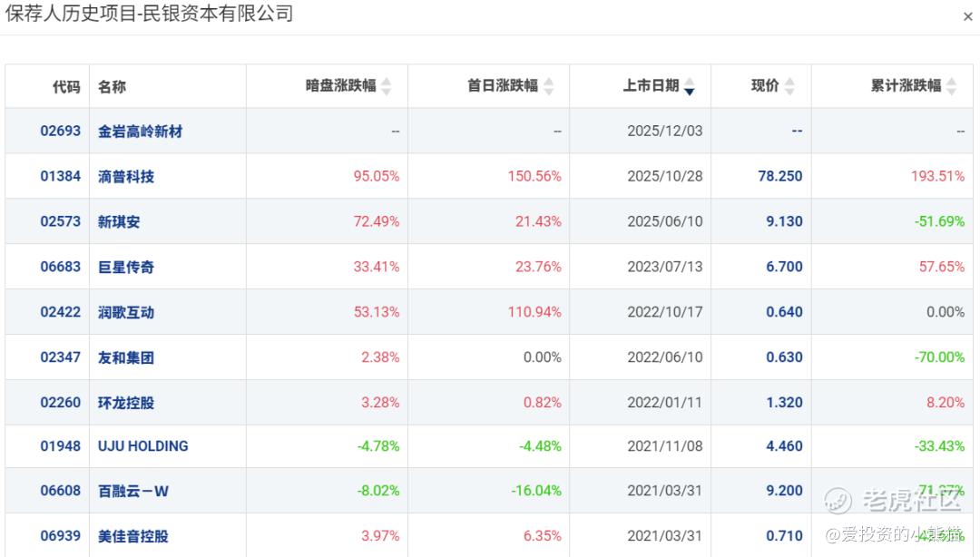The width and height of the screenshot is (980, 557).
Task: Open stock code 06683
Action: tap(61, 267)
